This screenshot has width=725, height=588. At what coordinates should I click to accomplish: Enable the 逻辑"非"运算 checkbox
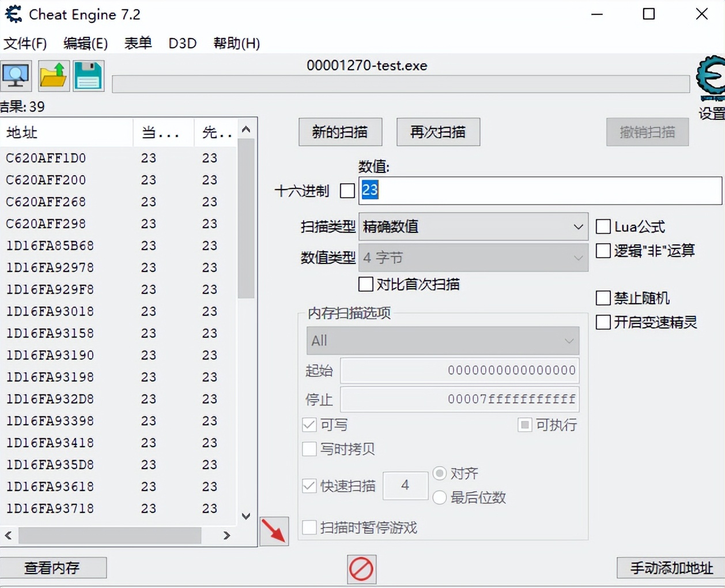pos(603,250)
